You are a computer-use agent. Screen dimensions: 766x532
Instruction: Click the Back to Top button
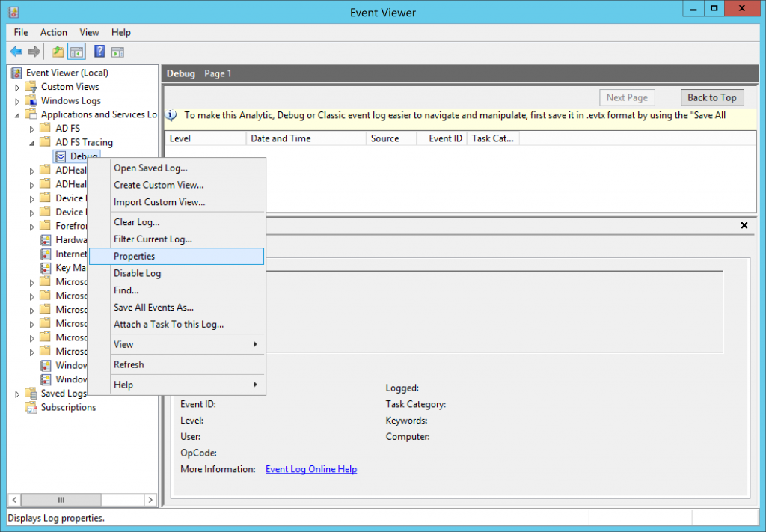click(711, 97)
